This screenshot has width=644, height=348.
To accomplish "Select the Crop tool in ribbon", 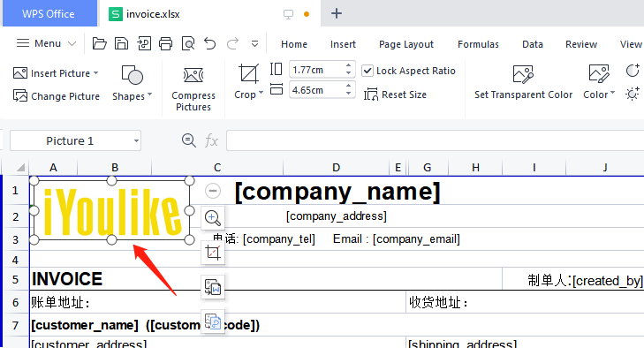I will [248, 74].
